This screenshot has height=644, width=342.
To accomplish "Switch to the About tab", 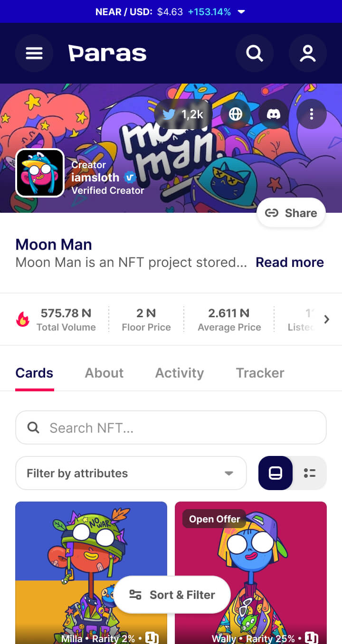I will click(104, 373).
